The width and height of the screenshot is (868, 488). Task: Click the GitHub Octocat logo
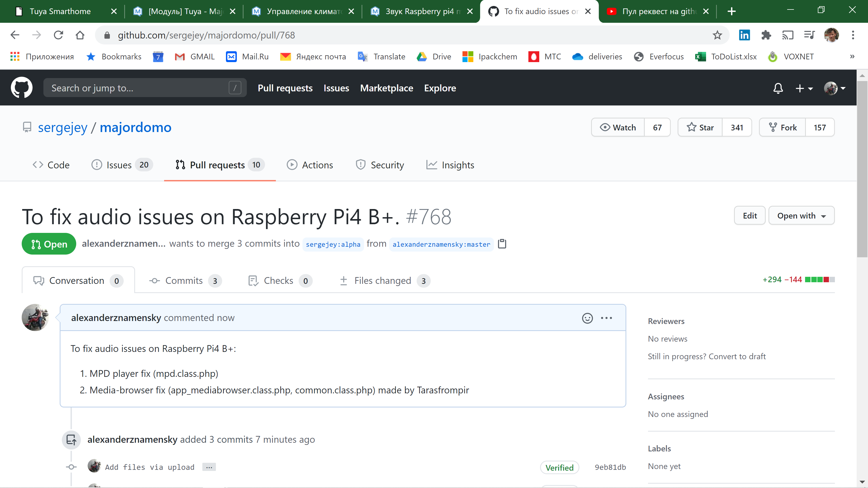(22, 88)
